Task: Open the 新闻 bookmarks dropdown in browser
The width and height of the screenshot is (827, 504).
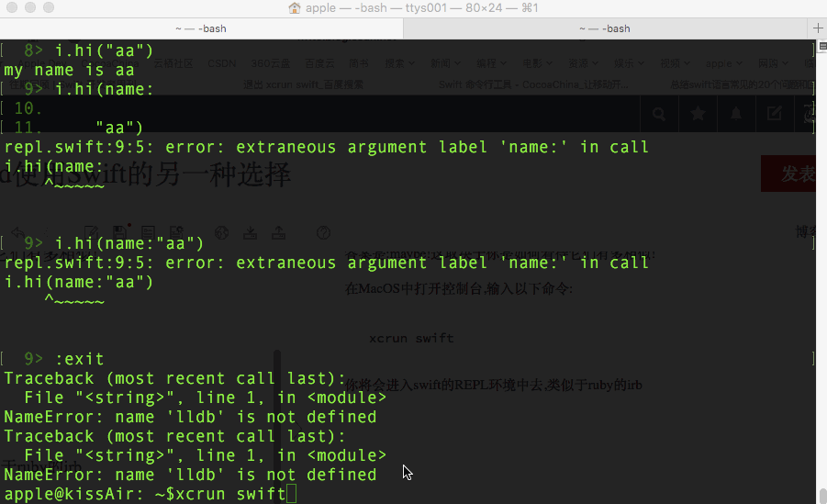Action: click(445, 63)
